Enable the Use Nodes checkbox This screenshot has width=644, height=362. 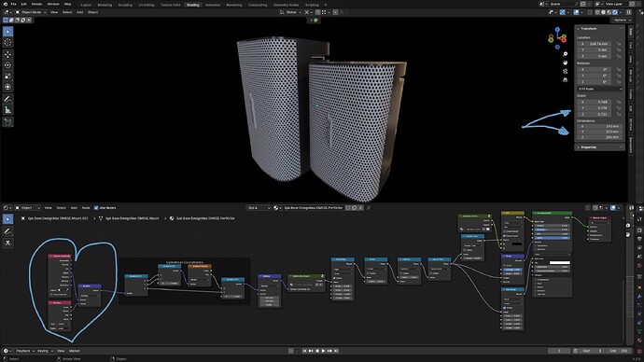[x=96, y=208]
